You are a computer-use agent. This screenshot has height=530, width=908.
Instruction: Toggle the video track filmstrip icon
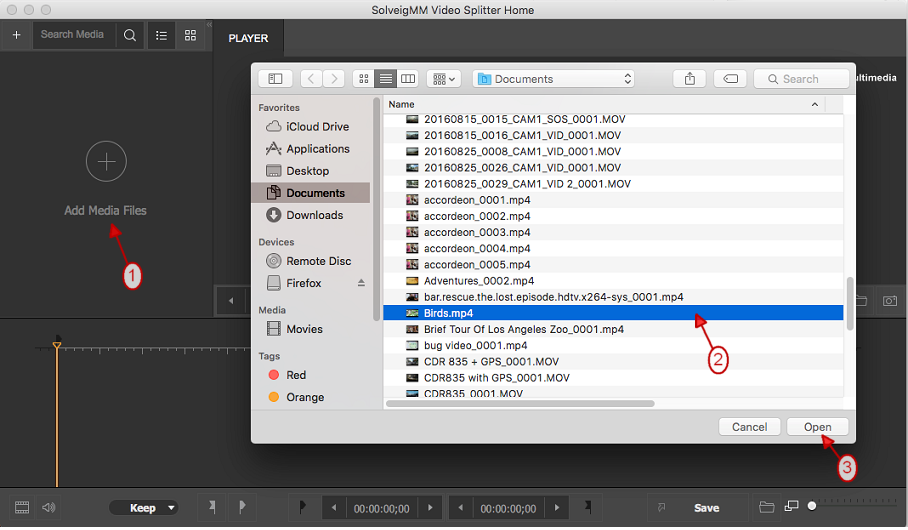click(22, 508)
